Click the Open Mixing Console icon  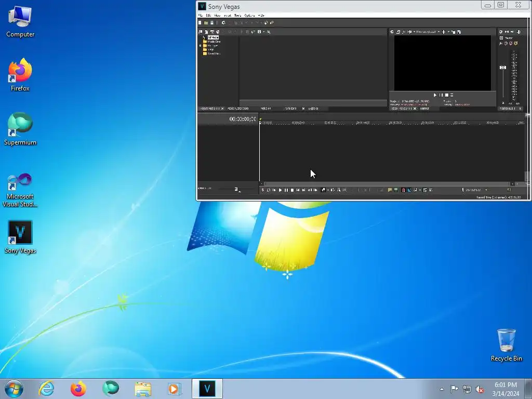(519, 32)
